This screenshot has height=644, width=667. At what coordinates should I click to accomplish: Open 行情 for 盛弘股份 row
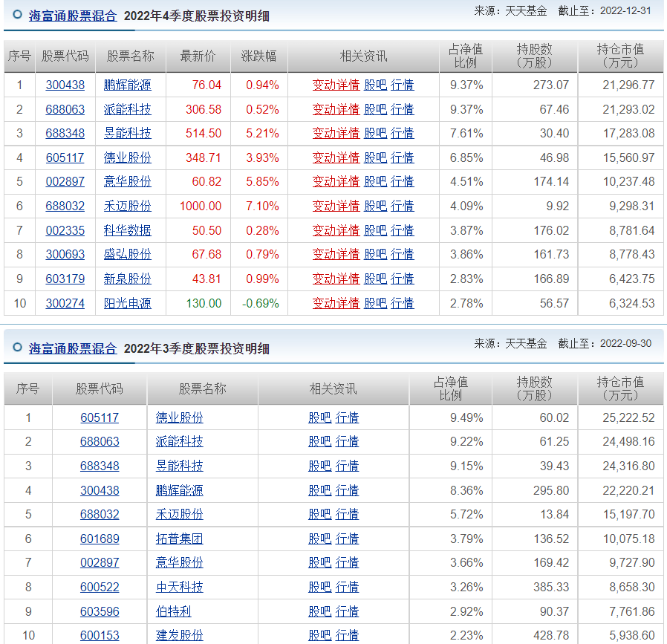[x=403, y=254]
